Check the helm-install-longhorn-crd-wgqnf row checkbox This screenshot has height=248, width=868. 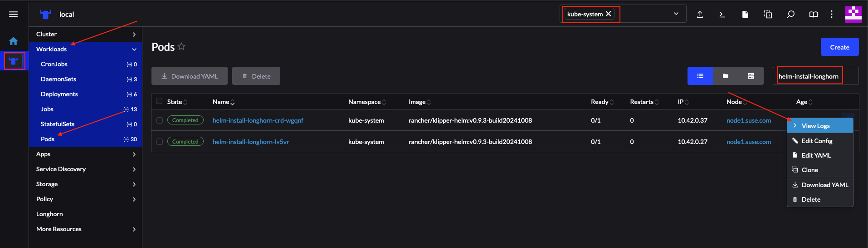pos(160,120)
